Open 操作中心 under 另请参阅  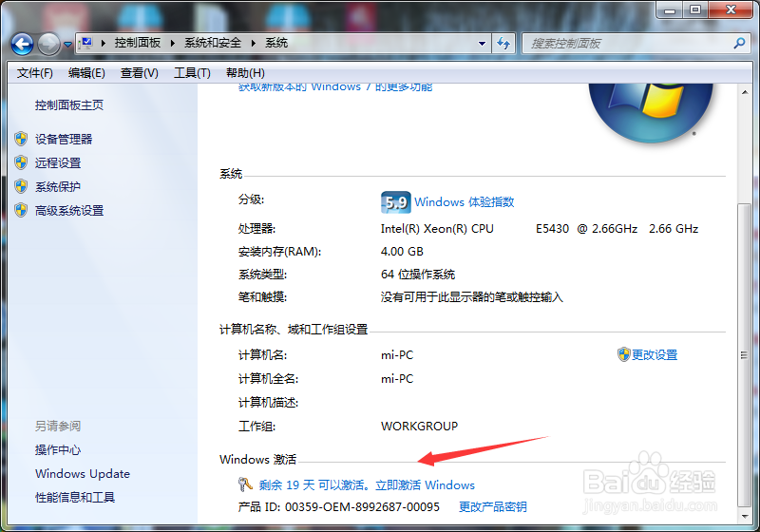[x=58, y=449]
